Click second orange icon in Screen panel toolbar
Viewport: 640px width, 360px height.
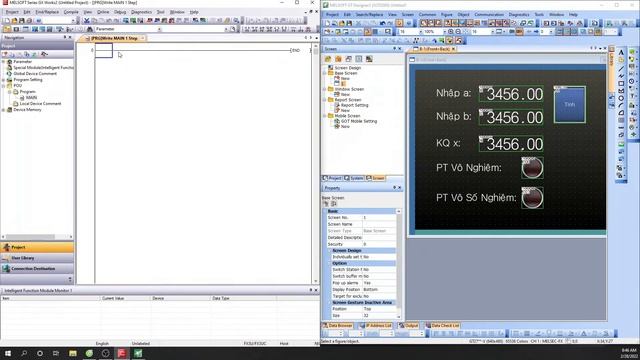[x=338, y=59]
